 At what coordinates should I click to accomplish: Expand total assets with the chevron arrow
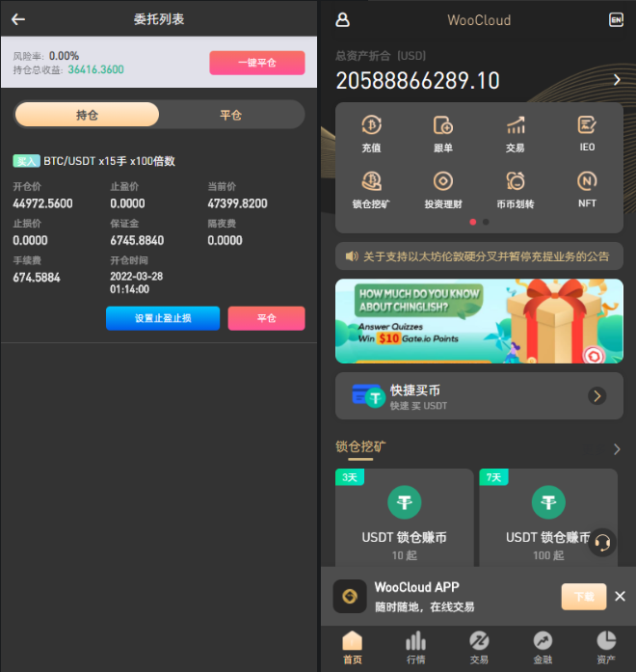click(617, 80)
